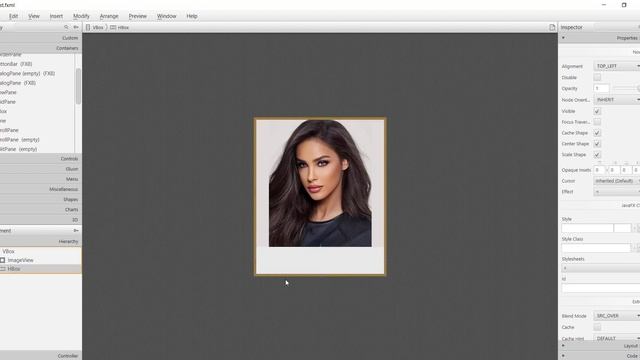The width and height of the screenshot is (640, 360).
Task: Uncheck the Scale Shape checkbox
Action: tap(597, 155)
